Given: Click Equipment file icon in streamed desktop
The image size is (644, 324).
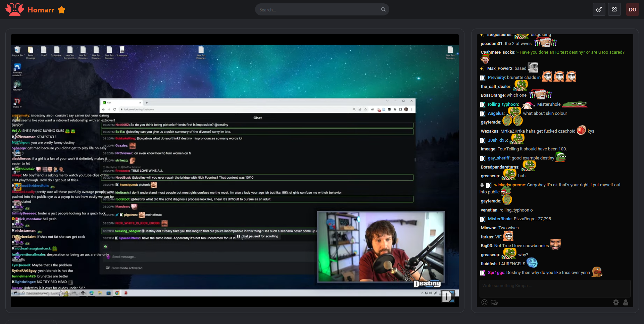Looking at the screenshot, I should coord(56,52).
